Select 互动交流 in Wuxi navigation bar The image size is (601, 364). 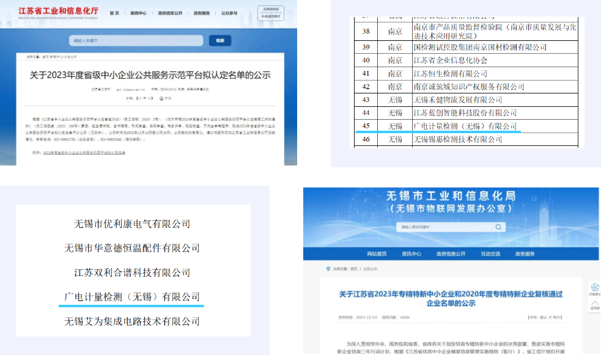490,253
